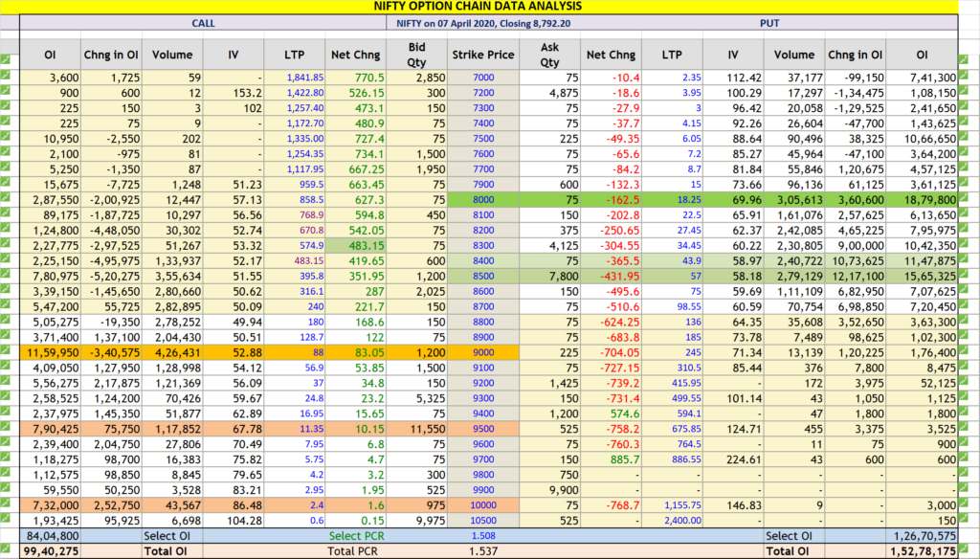This screenshot has height=559, width=980.
Task: Select the 'Total PCR' label
Action: (x=352, y=551)
